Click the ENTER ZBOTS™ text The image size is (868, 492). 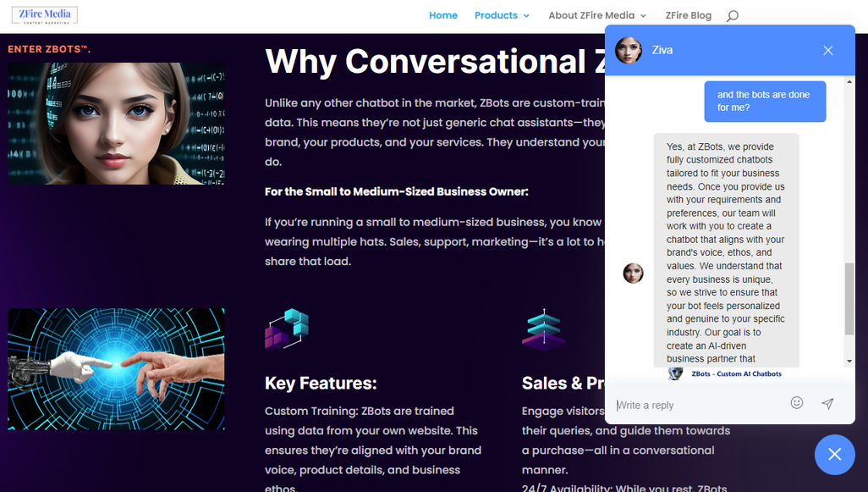point(49,49)
